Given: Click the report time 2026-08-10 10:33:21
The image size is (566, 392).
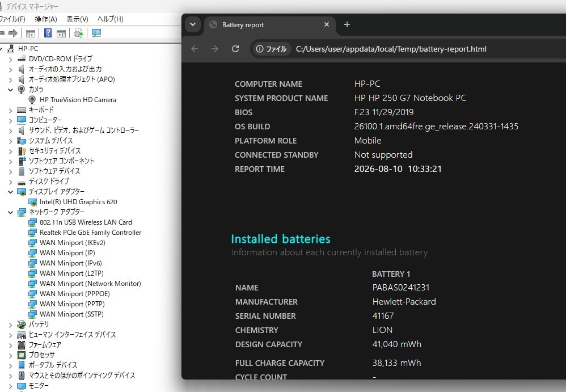Looking at the screenshot, I should 398,169.
